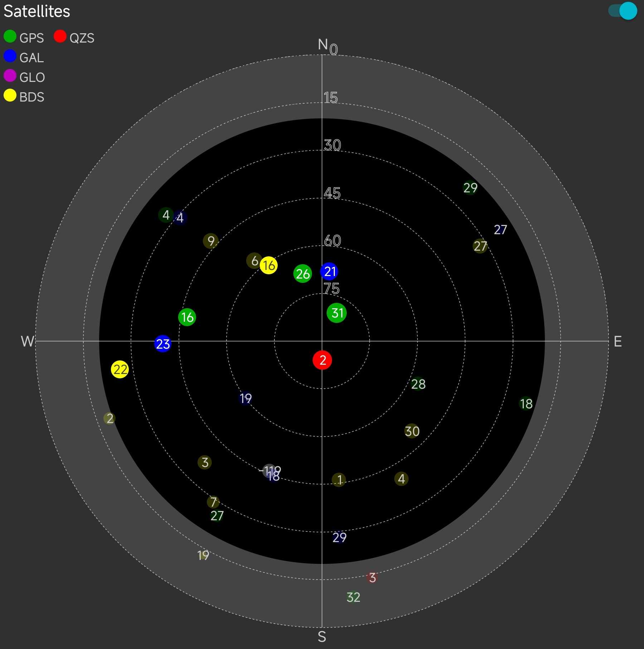This screenshot has height=649, width=644.
Task: Click the green GPS legend swatch
Action: (x=10, y=36)
